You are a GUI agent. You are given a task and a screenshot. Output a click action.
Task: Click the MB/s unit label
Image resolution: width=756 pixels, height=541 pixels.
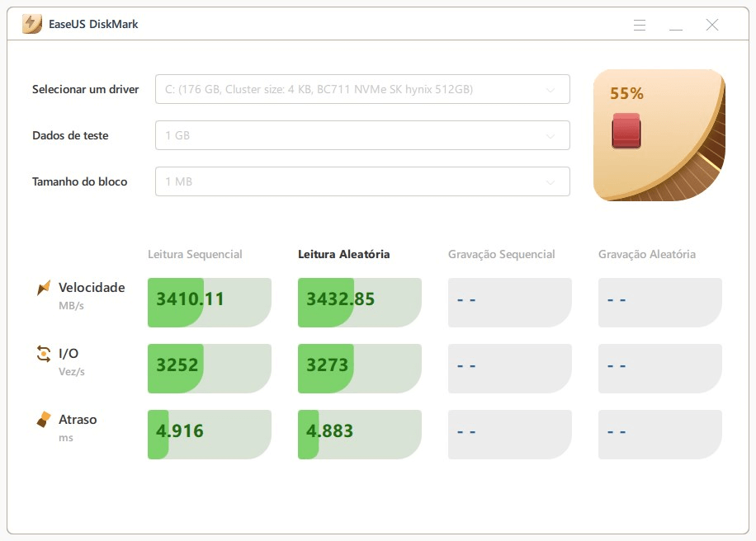[71, 306]
